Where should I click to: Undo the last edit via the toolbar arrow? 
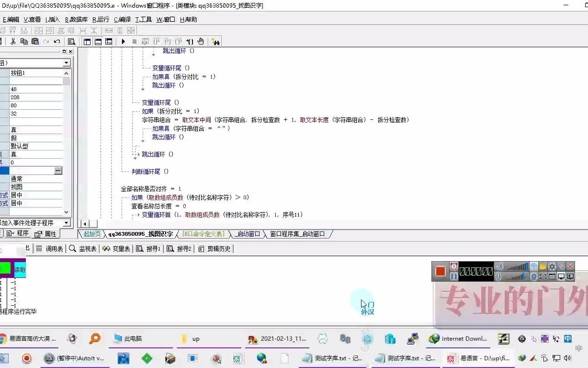click(x=57, y=41)
